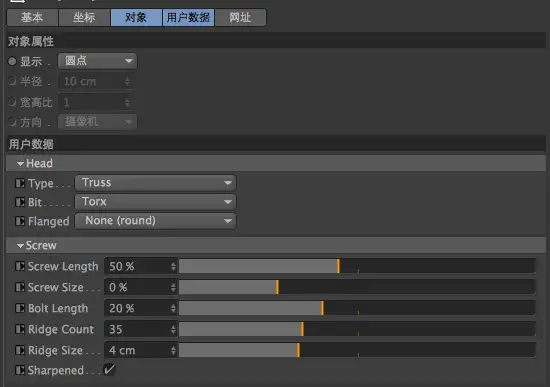Click the Ridge Count slider bar

pyautogui.click(x=357, y=329)
